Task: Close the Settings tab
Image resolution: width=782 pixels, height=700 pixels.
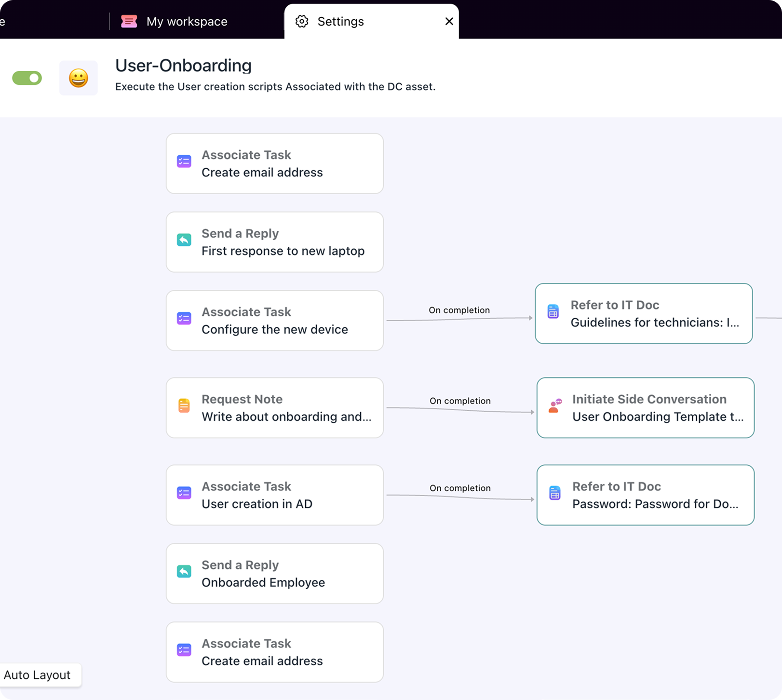Action: click(449, 21)
